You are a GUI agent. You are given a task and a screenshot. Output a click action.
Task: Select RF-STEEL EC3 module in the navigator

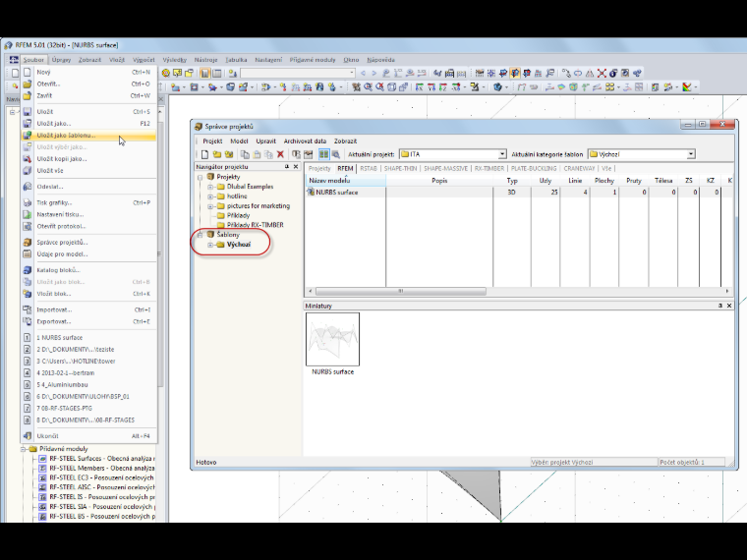pyautogui.click(x=101, y=477)
